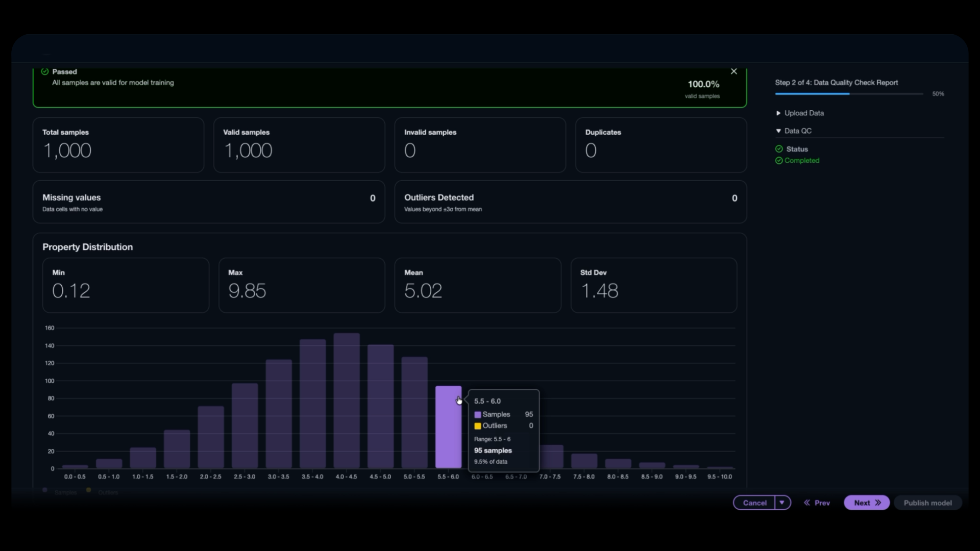This screenshot has width=980, height=551.
Task: Open the Cancel button dropdown arrow
Action: coord(782,503)
